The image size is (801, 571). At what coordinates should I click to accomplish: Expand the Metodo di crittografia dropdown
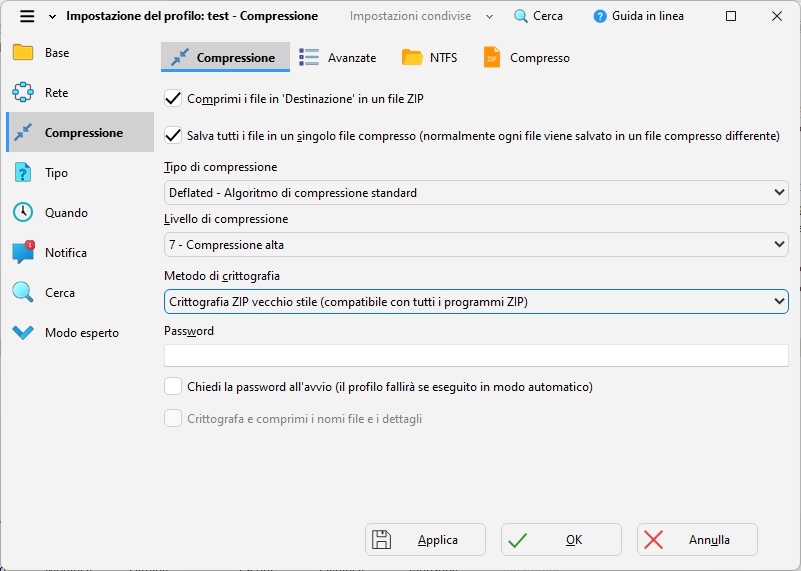476,301
